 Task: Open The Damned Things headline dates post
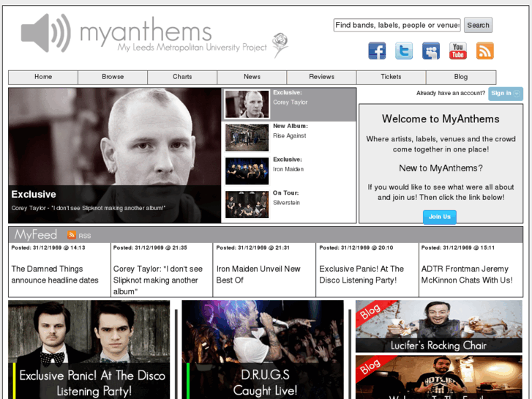pyautogui.click(x=55, y=275)
